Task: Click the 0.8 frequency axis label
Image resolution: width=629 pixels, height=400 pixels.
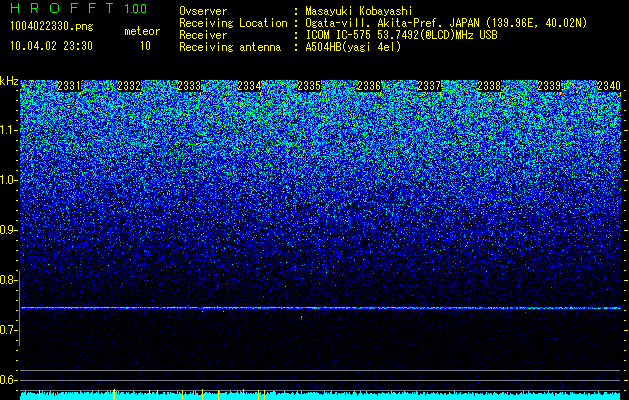Action: (8, 280)
